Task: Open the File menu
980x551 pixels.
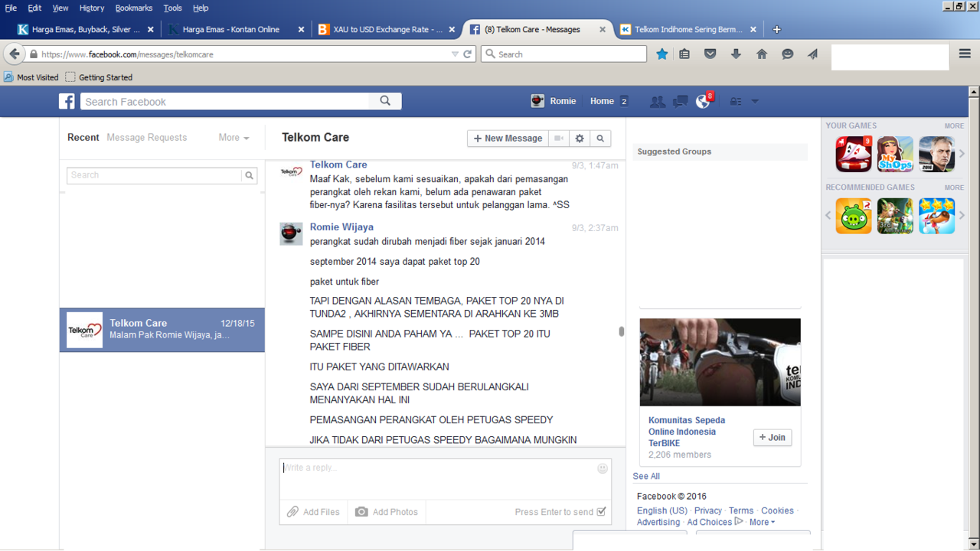Action: [11, 8]
